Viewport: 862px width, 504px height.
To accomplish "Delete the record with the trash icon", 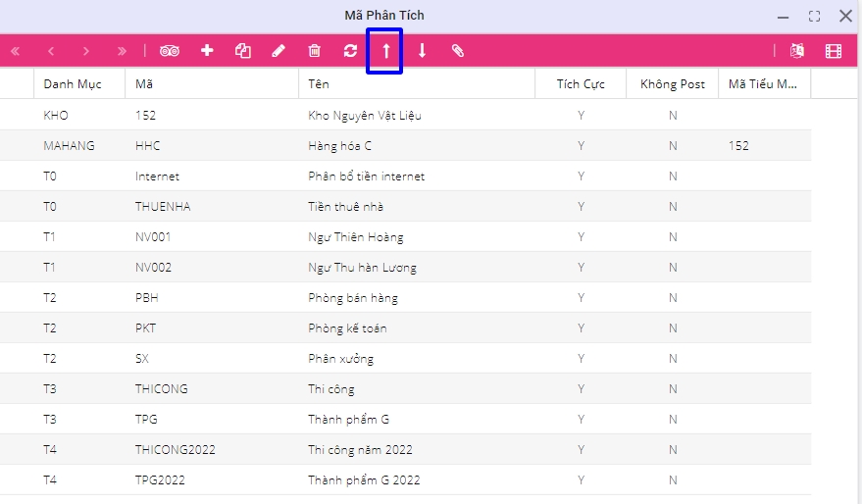I will (314, 51).
